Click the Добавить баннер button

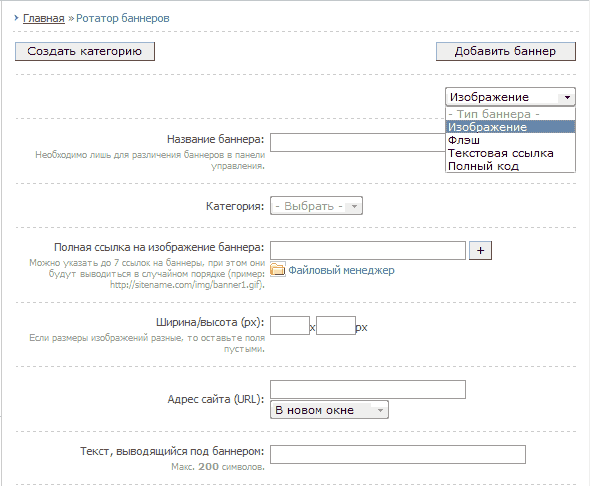click(506, 51)
